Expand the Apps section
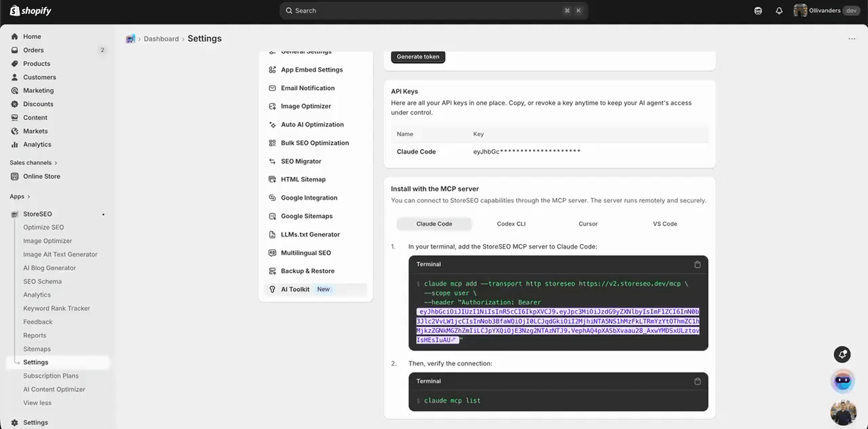 pos(19,196)
